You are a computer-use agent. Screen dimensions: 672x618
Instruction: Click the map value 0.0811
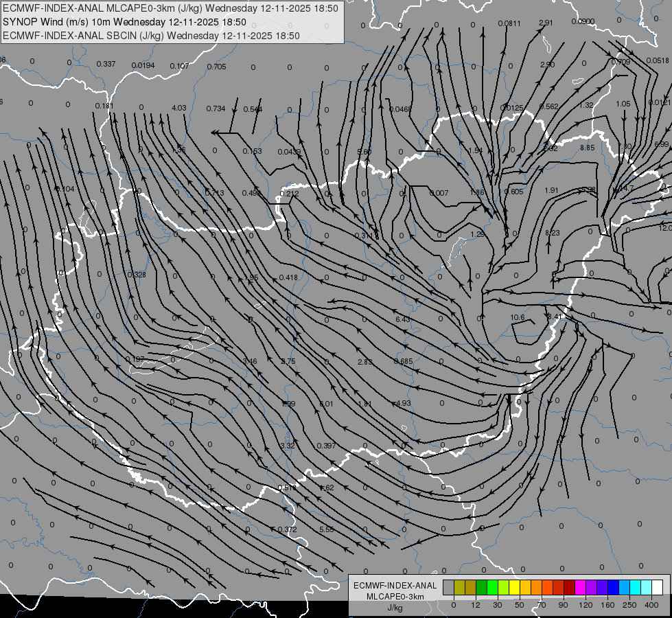509,23
